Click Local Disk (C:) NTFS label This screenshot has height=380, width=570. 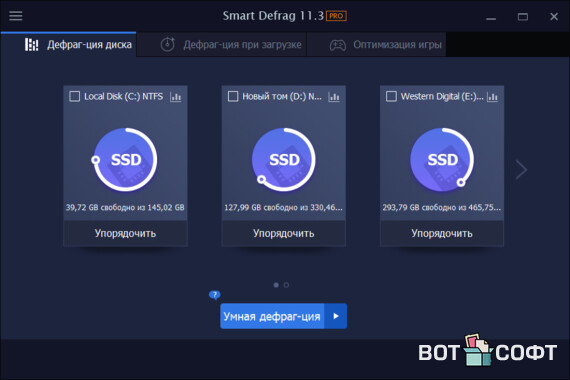click(124, 96)
